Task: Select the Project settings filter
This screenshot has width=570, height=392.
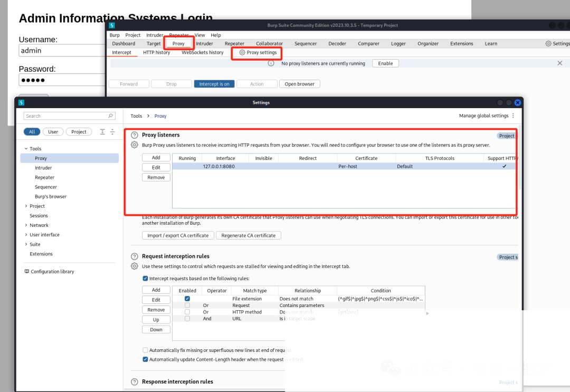Action: (x=79, y=132)
